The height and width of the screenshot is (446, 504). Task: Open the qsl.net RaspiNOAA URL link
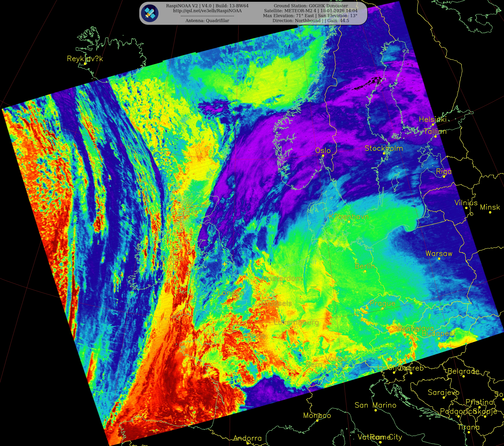click(207, 11)
